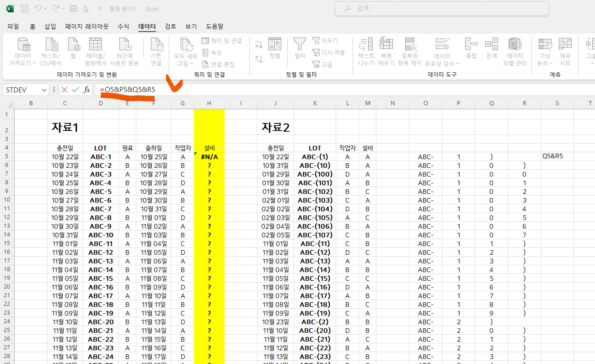The image size is (595, 364).
Task: Click the 연결 편집 (Edit Links) button
Action: click(218, 64)
